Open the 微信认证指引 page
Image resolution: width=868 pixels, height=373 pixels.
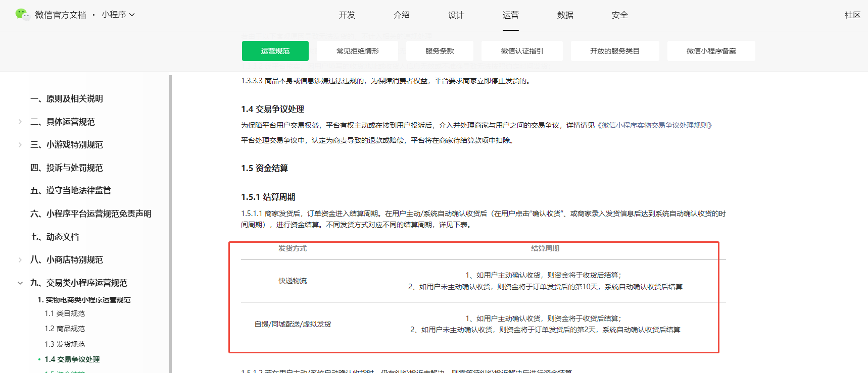tap(522, 51)
